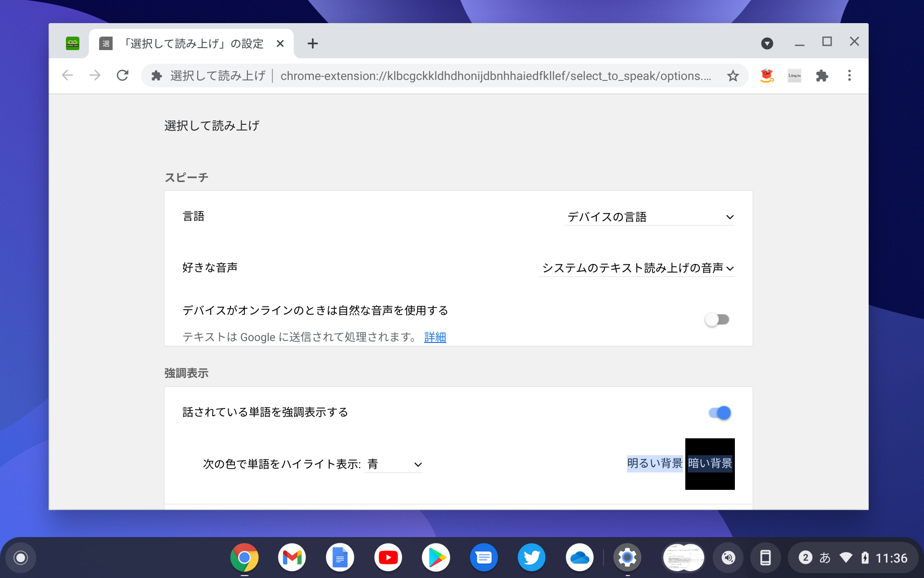
Task: Toggle 自然な音声 online voice switch on
Action: (718, 319)
